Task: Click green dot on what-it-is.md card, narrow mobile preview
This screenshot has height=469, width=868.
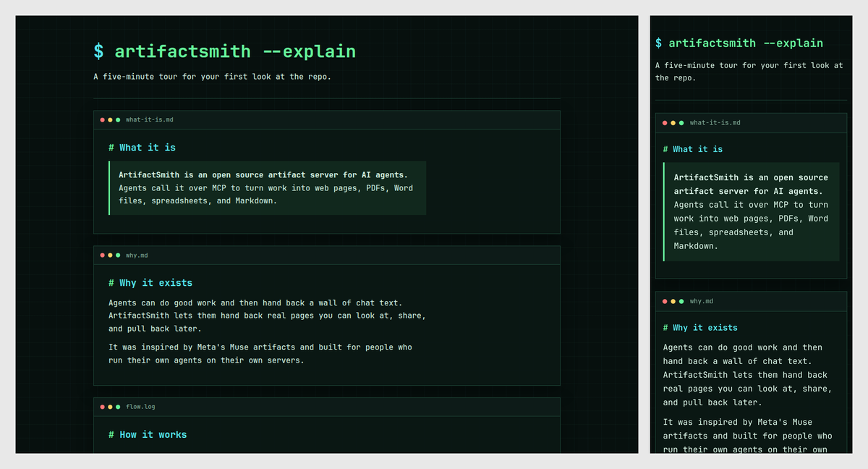Action: (681, 123)
